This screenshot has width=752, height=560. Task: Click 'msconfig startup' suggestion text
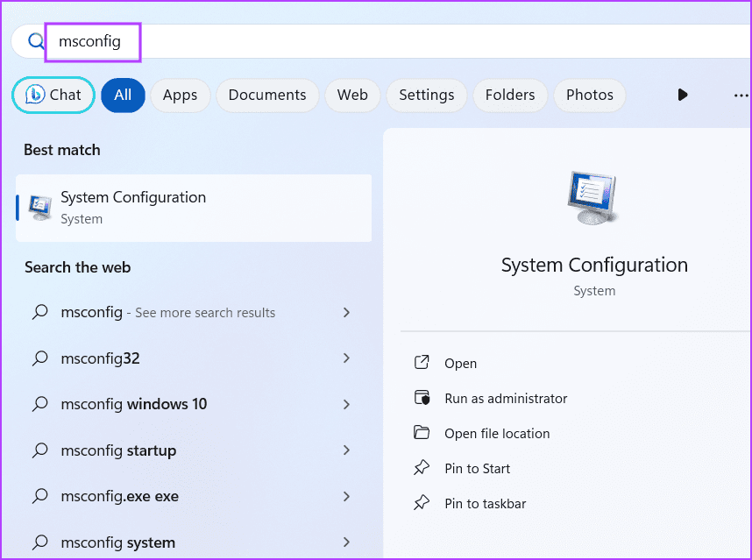click(118, 450)
